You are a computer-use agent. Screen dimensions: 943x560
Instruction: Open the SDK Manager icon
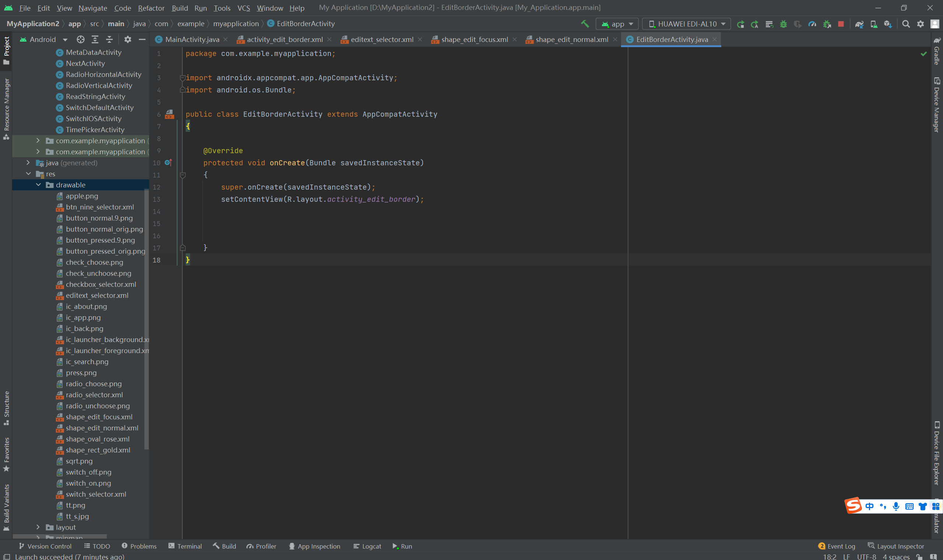[888, 24]
